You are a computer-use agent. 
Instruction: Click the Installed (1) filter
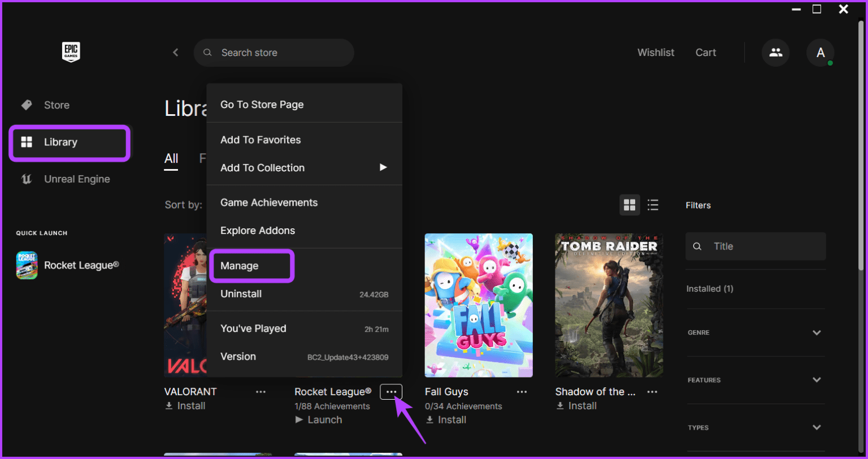(x=710, y=288)
